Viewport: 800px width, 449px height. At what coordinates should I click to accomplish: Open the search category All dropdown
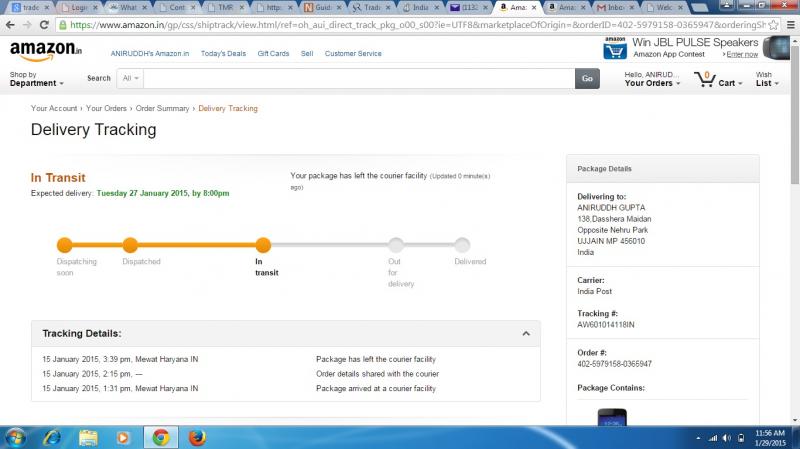point(131,78)
